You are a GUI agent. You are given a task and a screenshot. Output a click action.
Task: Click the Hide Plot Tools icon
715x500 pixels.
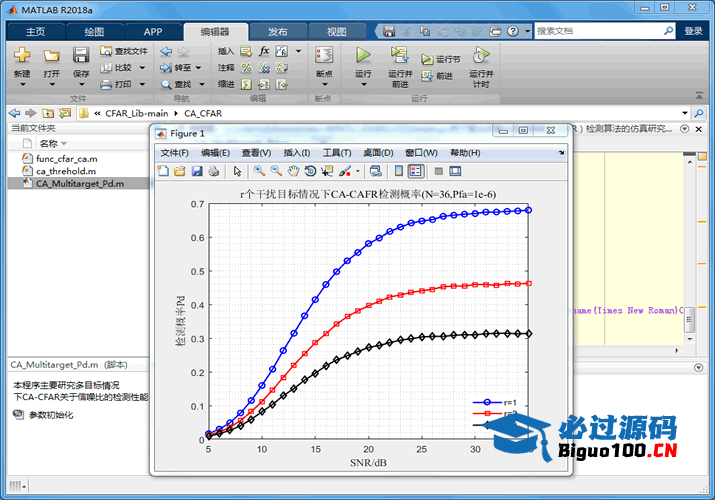point(439,171)
